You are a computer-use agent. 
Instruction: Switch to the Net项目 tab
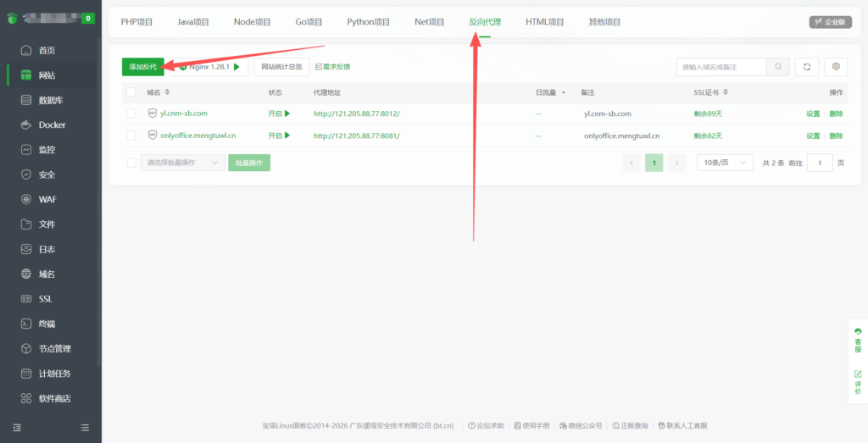coord(430,22)
